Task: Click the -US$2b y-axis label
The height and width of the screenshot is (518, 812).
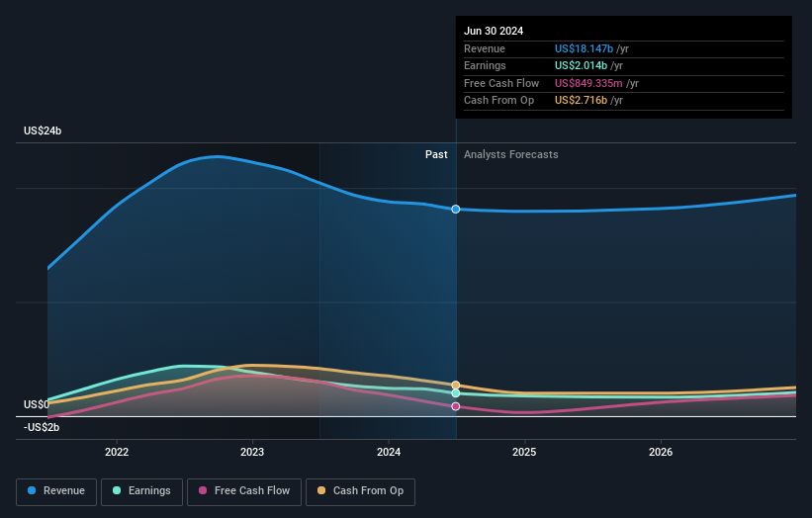Action: click(x=42, y=427)
